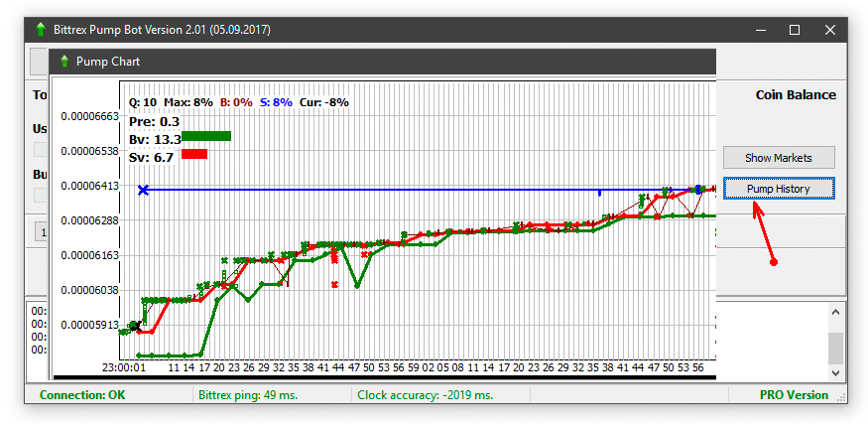Click the green Bv volume bar
The height and width of the screenshot is (425, 868).
206,136
